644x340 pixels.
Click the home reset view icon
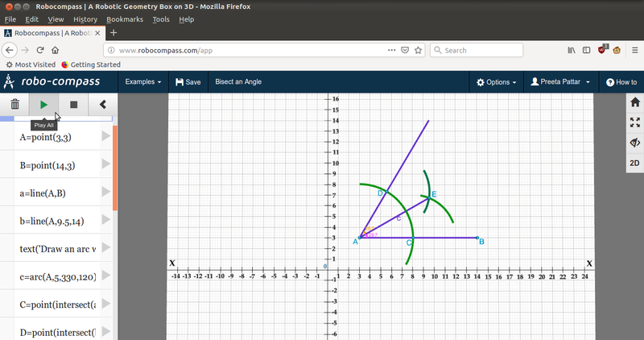click(x=635, y=102)
